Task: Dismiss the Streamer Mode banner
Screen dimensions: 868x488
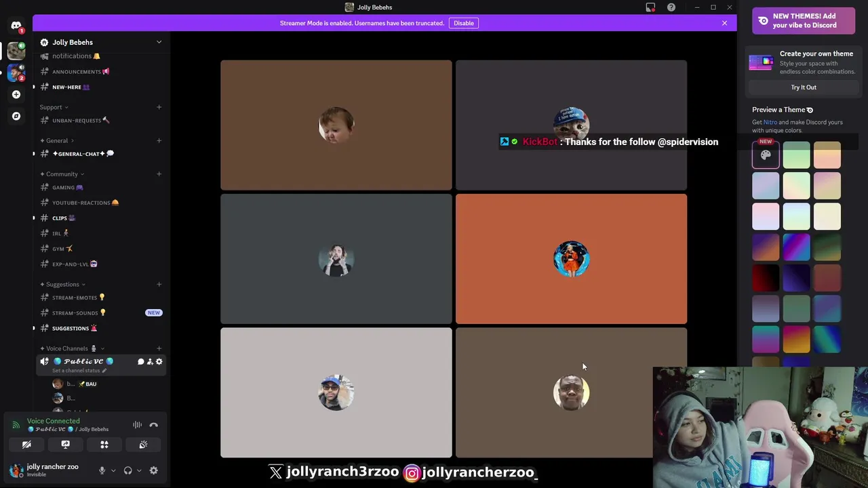Action: 724,23
